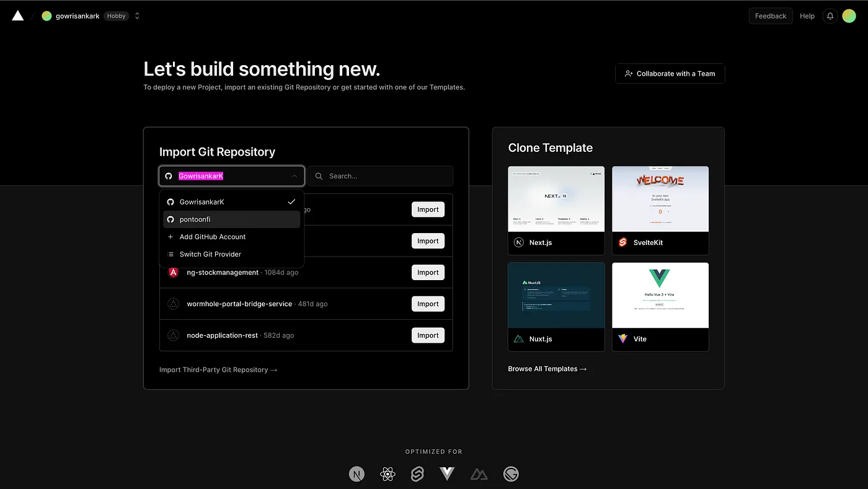Click the Nuxt icon under Optimized For
The image size is (868, 489).
[479, 474]
